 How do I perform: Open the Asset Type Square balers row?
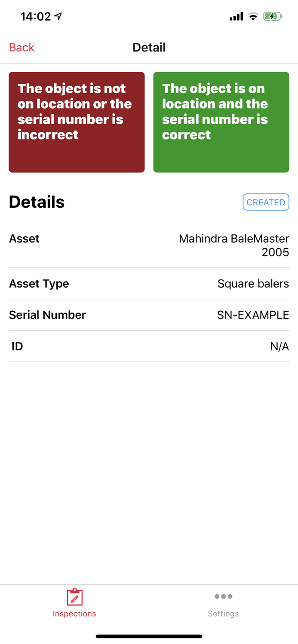click(x=149, y=283)
